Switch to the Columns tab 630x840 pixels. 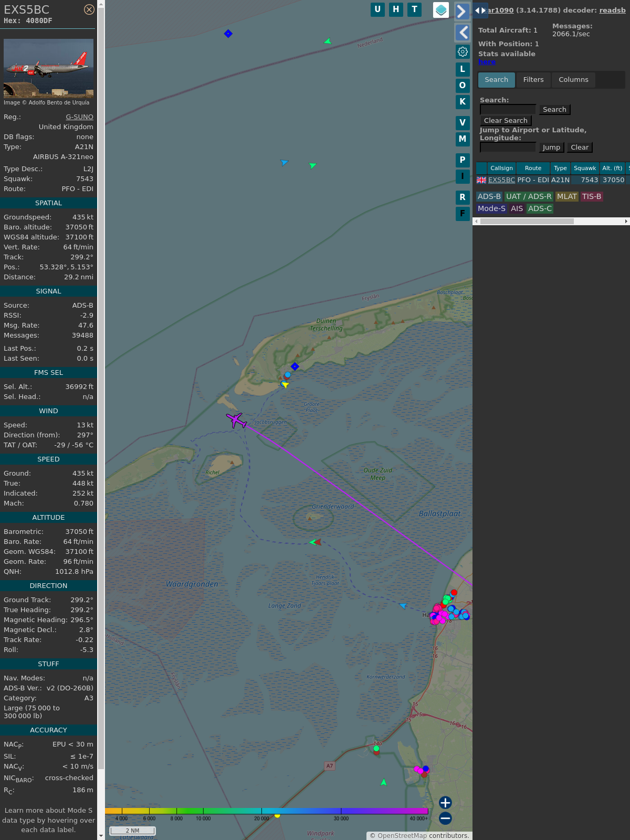point(573,80)
